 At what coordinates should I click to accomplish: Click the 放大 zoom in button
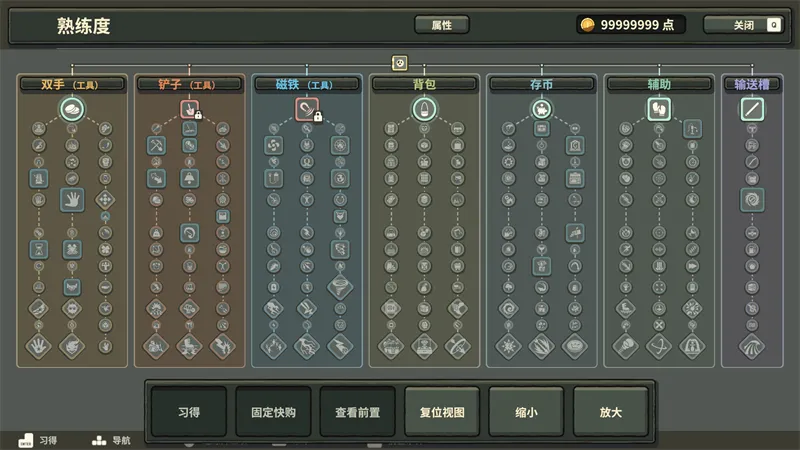(611, 412)
